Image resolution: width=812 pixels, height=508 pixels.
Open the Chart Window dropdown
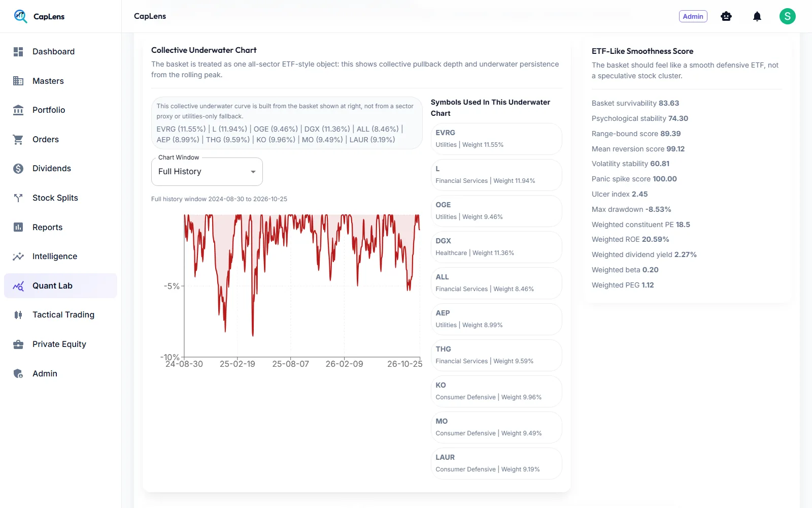207,172
